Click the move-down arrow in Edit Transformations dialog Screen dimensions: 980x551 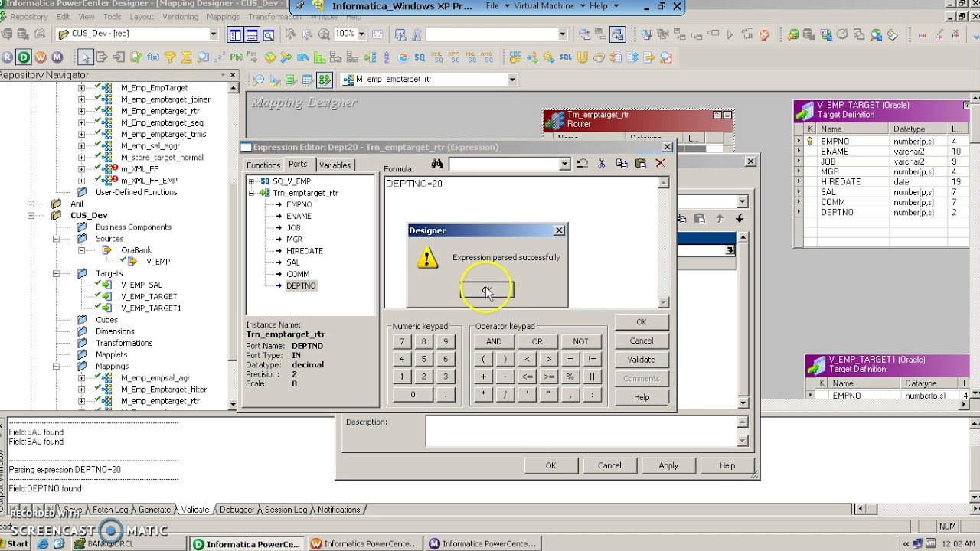click(x=740, y=219)
